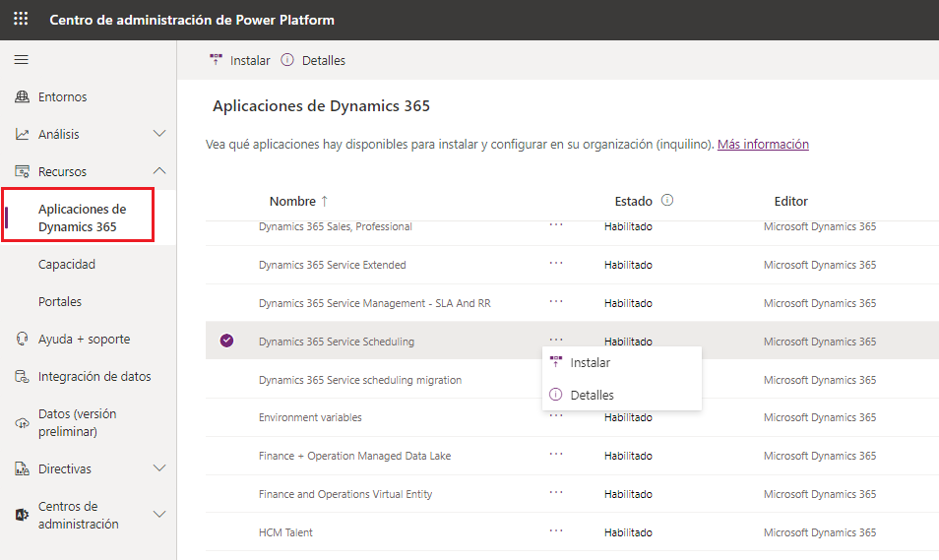Open more options for Service Management - SLA And RR

click(x=556, y=301)
